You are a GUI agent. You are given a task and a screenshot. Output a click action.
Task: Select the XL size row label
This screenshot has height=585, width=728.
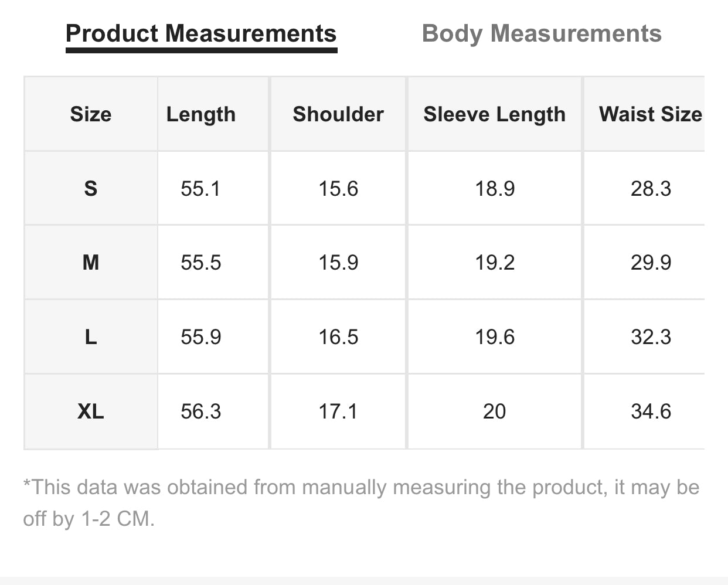(x=91, y=411)
